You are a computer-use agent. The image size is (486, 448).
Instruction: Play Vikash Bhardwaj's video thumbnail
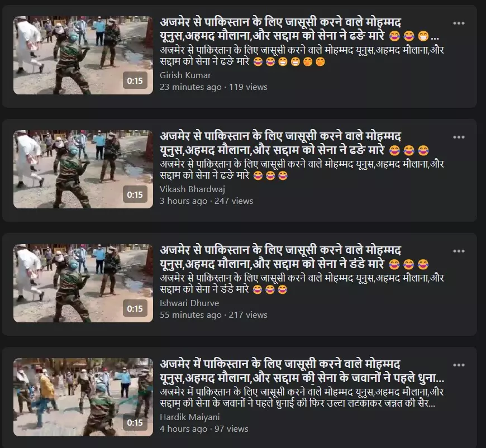(x=83, y=169)
